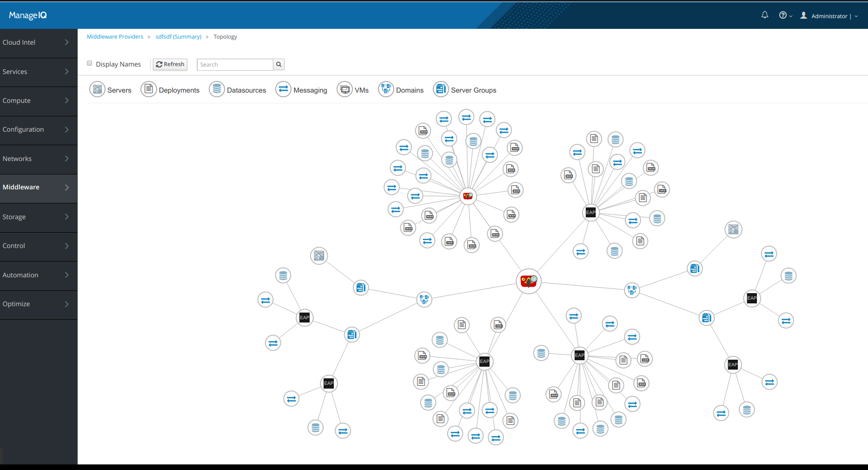Click the Domains legend icon

tap(386, 89)
